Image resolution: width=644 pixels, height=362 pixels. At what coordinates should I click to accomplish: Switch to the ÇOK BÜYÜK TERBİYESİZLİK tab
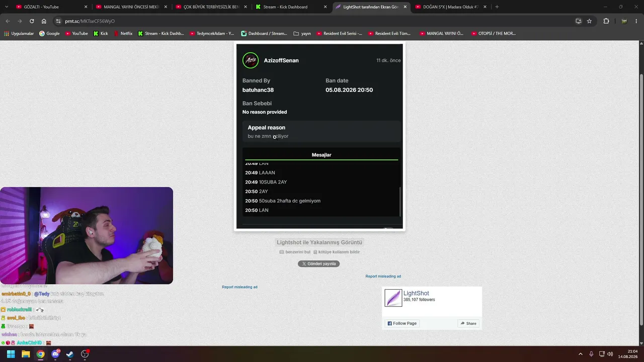click(x=211, y=7)
